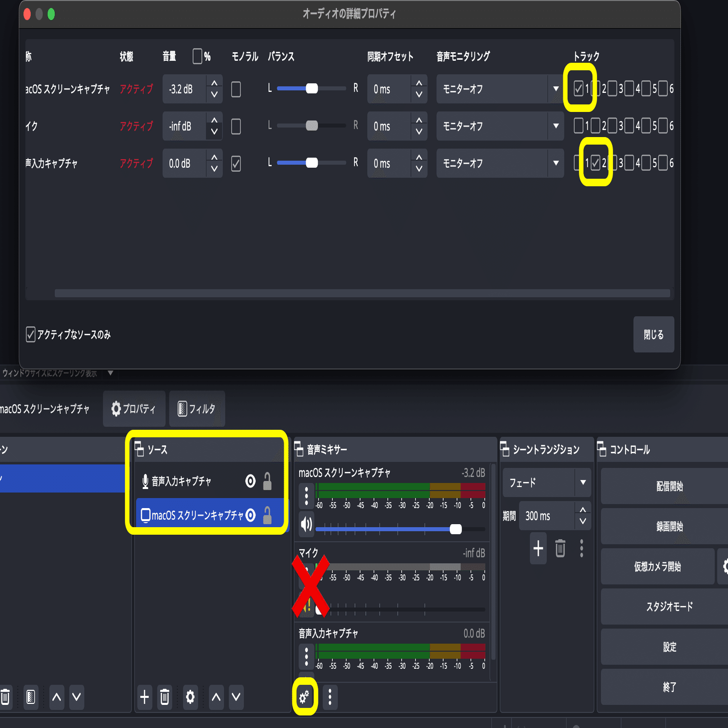Image resolution: width=728 pixels, height=728 pixels.
Task: Check track 1 for 音声入力キャプチャ
Action: (x=578, y=163)
